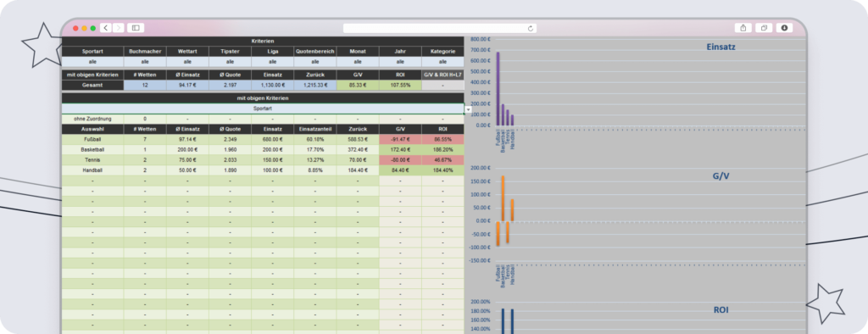The width and height of the screenshot is (868, 334).
Task: Select Basketball's ROI '186.20%' cell
Action: [x=442, y=149]
